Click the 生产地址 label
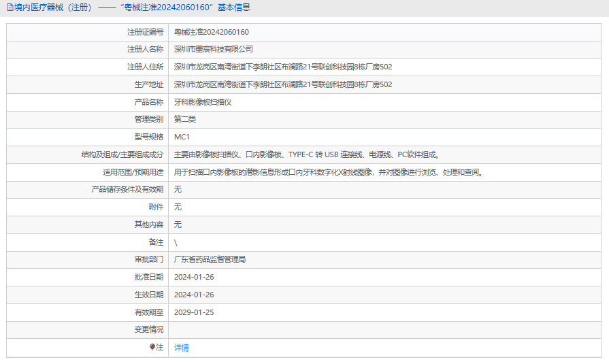The image size is (609, 364). coord(149,84)
